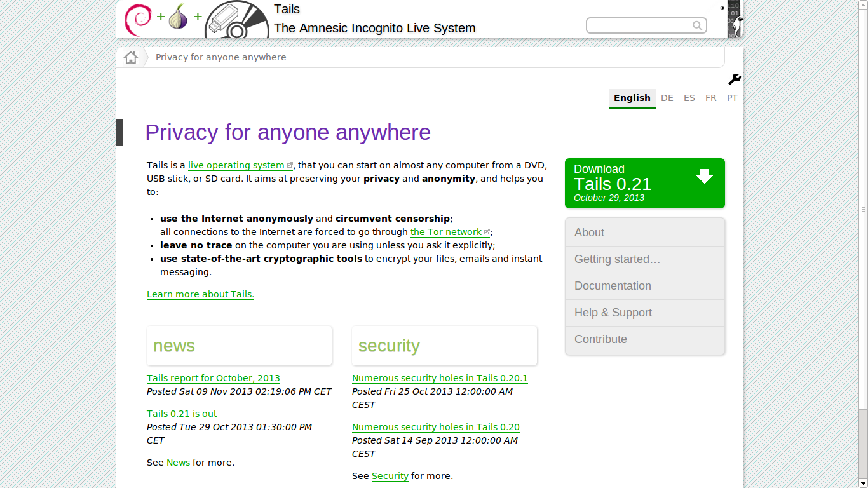This screenshot has width=868, height=488.
Task: Switch language to FR
Action: tap(710, 98)
